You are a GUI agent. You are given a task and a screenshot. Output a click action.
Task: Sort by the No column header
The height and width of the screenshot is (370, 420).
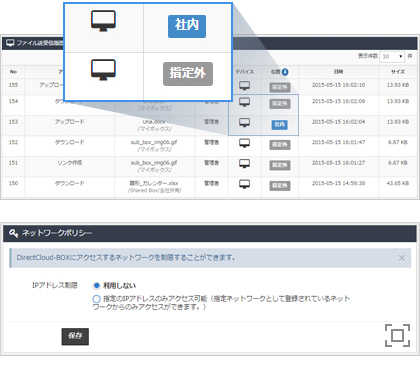[x=13, y=72]
